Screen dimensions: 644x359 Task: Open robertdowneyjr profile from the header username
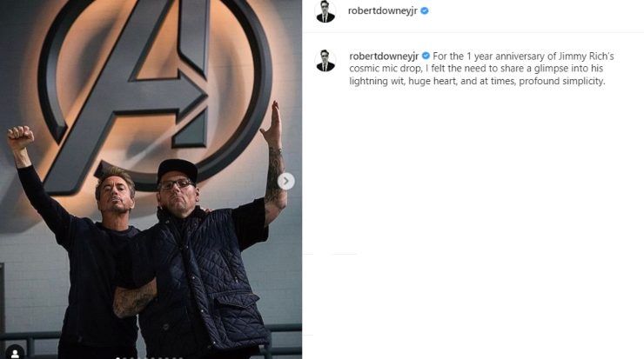click(382, 11)
